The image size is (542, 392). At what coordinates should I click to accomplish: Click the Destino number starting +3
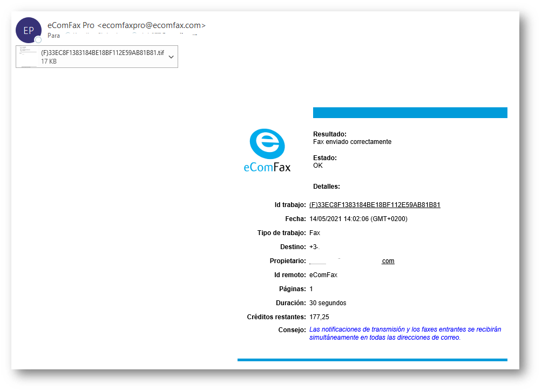pos(314,247)
